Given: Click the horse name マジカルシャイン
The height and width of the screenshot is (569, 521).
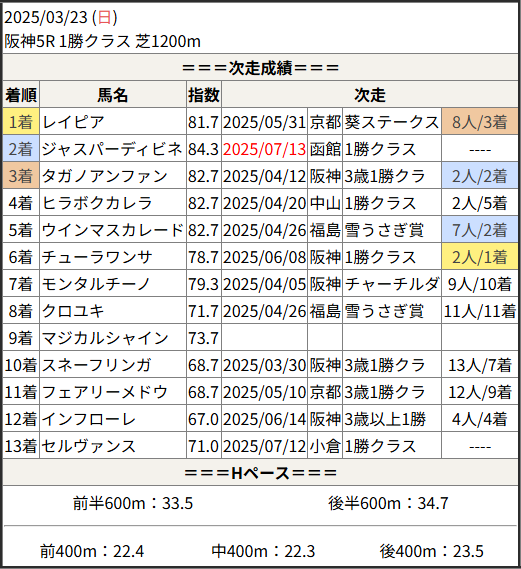Looking at the screenshot, I should 105,338.
